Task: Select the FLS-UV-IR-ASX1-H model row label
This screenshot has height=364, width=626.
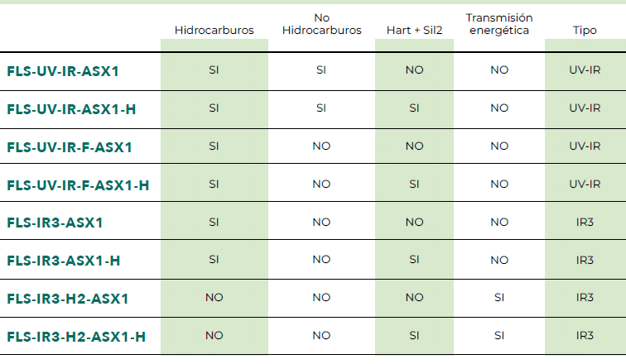Action: click(71, 108)
